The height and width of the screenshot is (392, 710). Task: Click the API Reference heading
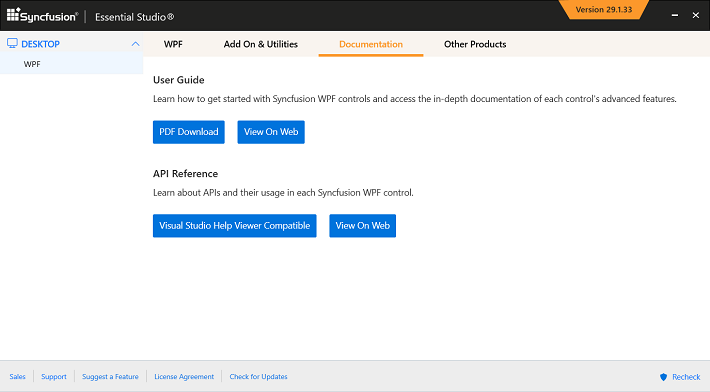click(x=185, y=174)
